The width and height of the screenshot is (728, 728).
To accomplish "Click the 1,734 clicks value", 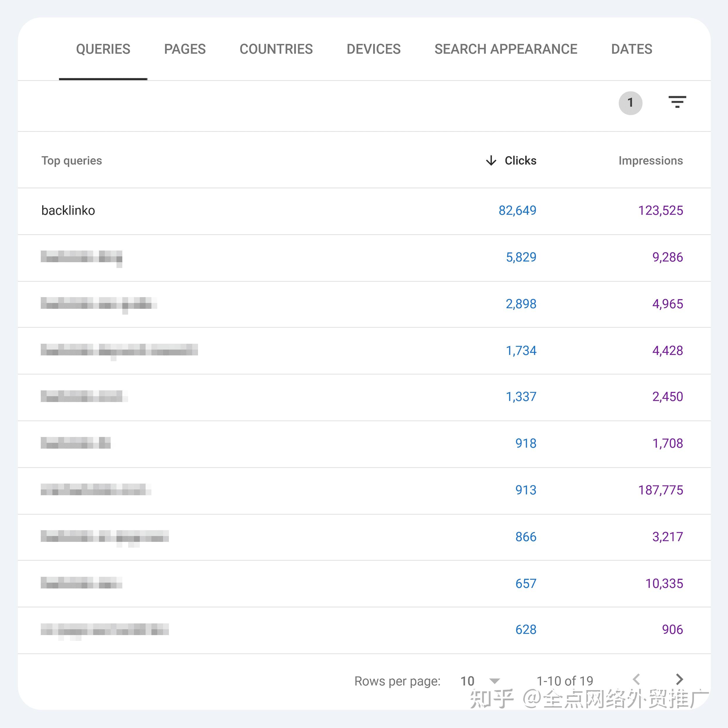I will tap(521, 351).
